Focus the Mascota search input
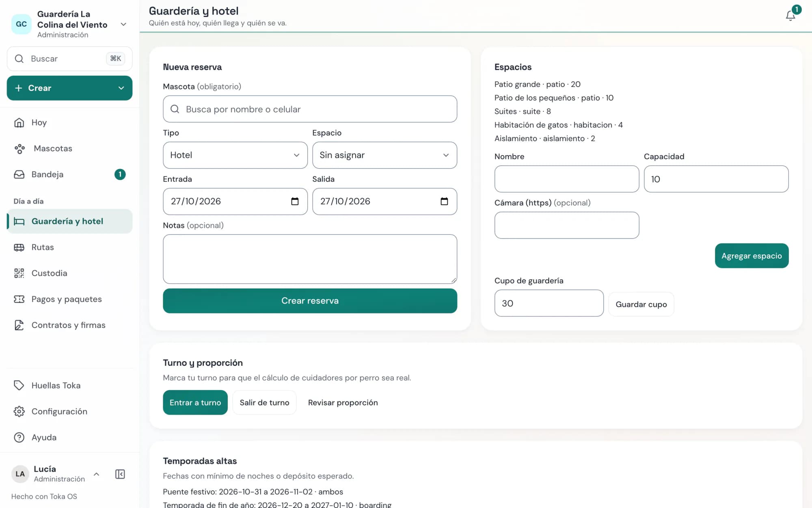 coord(310,109)
